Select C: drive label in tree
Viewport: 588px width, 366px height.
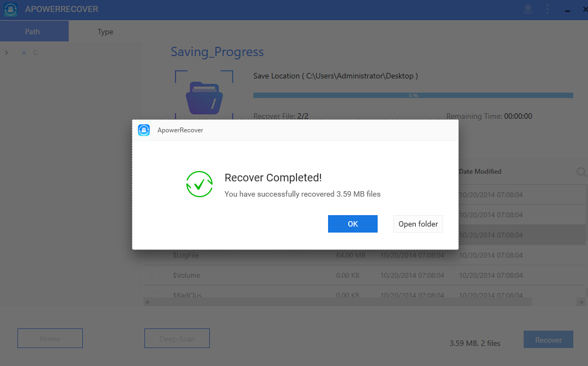(x=36, y=53)
